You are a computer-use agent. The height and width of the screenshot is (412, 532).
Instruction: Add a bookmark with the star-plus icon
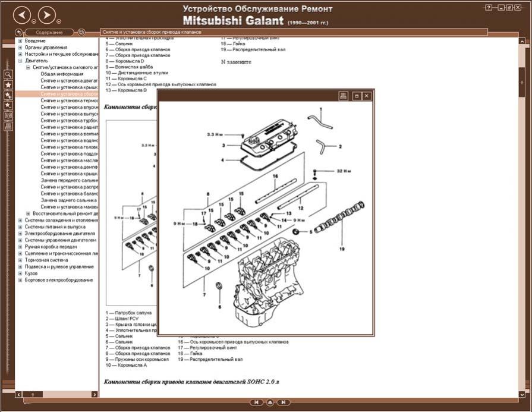[8, 95]
